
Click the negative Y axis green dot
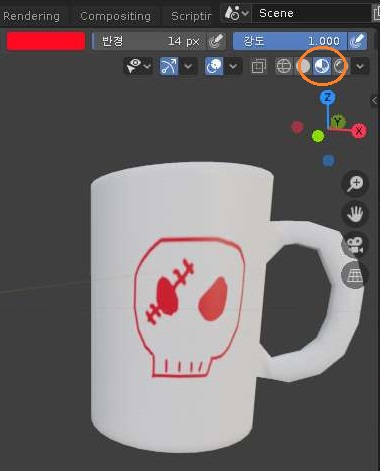click(318, 136)
